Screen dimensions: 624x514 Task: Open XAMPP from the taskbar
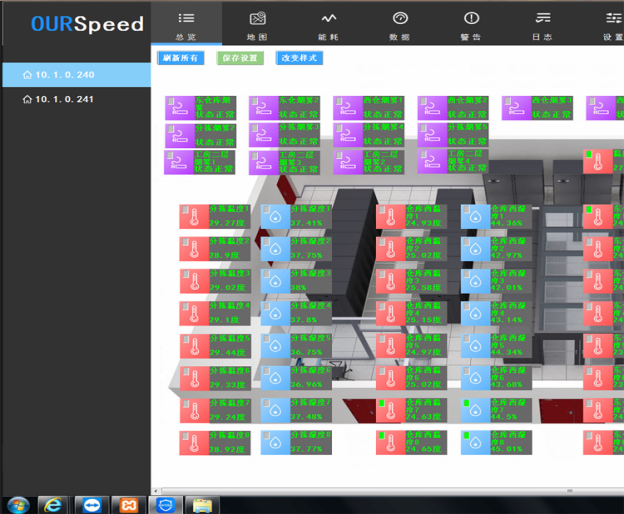[x=127, y=505]
